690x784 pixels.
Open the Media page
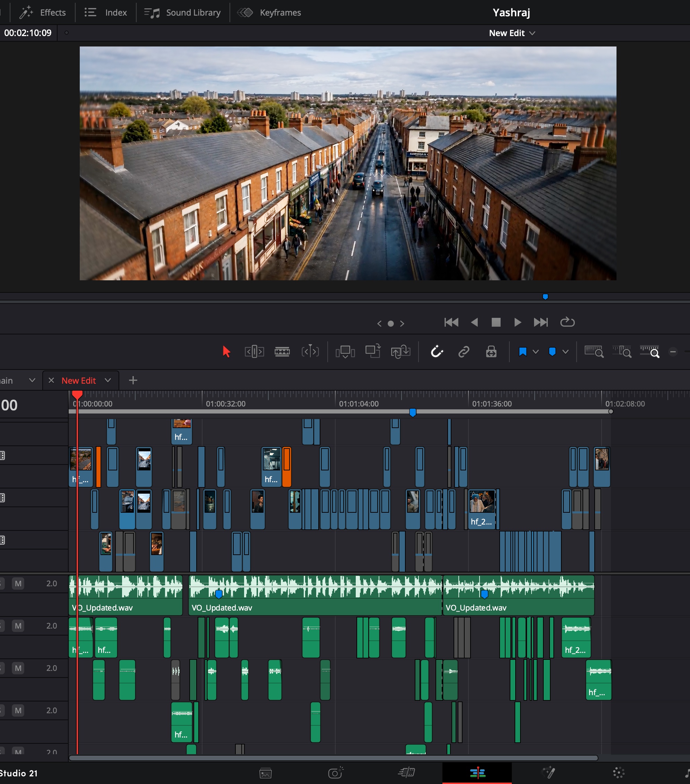tap(265, 773)
